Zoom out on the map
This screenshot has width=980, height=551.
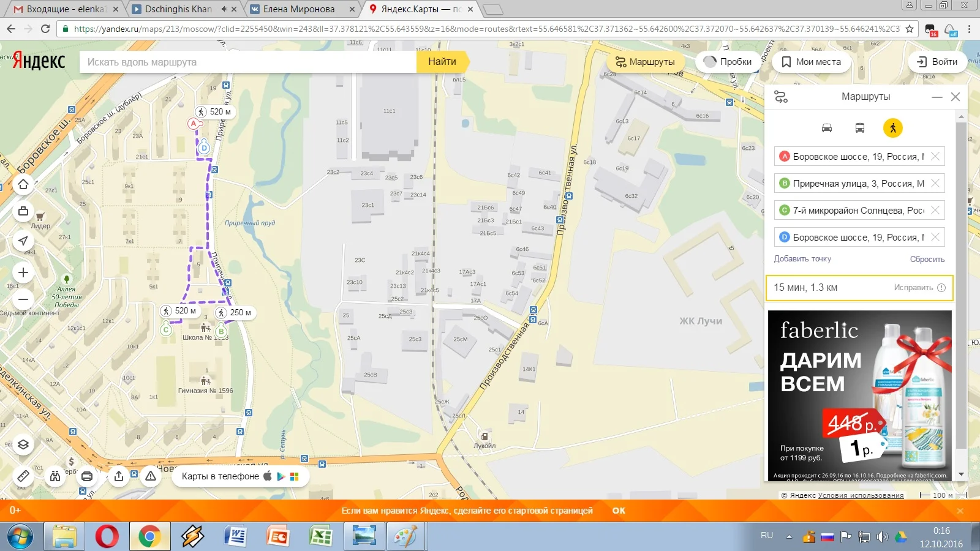coord(23,299)
